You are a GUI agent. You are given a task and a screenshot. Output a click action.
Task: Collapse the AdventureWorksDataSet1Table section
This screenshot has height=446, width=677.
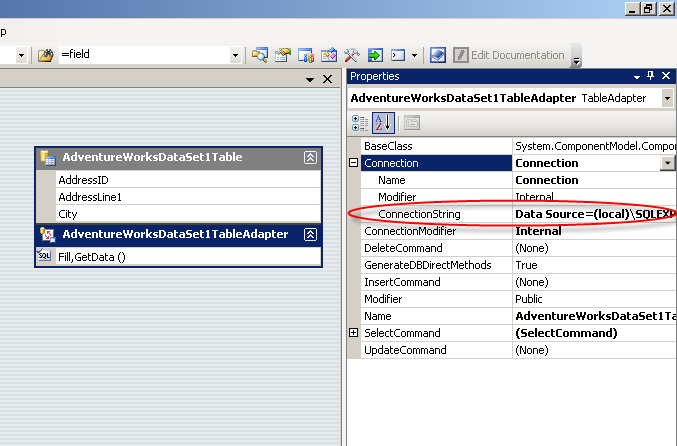pyautogui.click(x=310, y=158)
